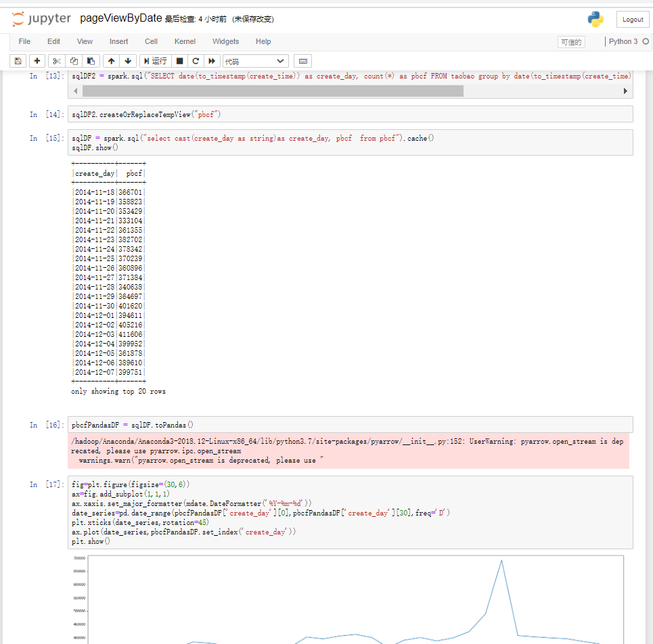Click the Jupyter logo

[41, 19]
